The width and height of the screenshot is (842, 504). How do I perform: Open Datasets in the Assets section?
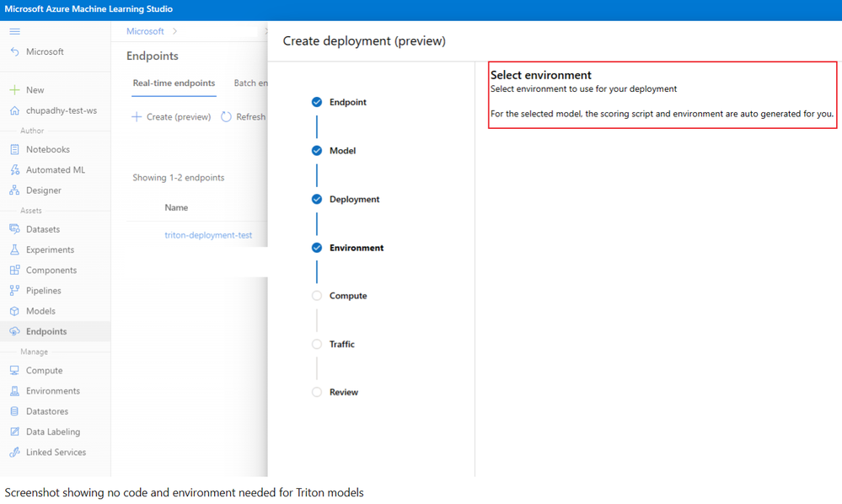pos(43,229)
